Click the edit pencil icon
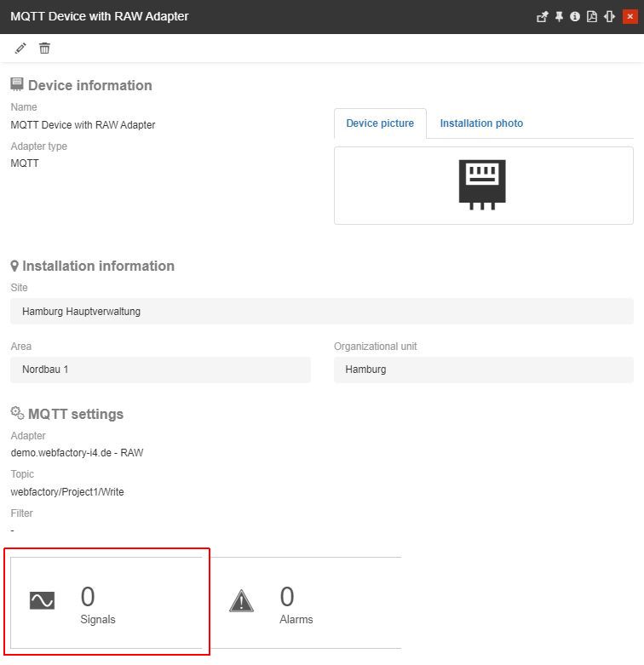Screen dimensions: 644x665 (x=20, y=49)
